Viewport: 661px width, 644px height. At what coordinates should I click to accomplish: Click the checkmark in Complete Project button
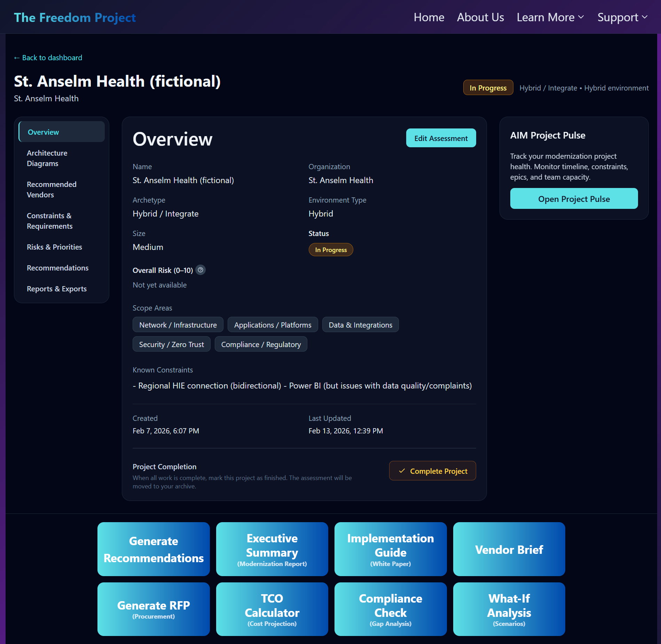(x=402, y=471)
